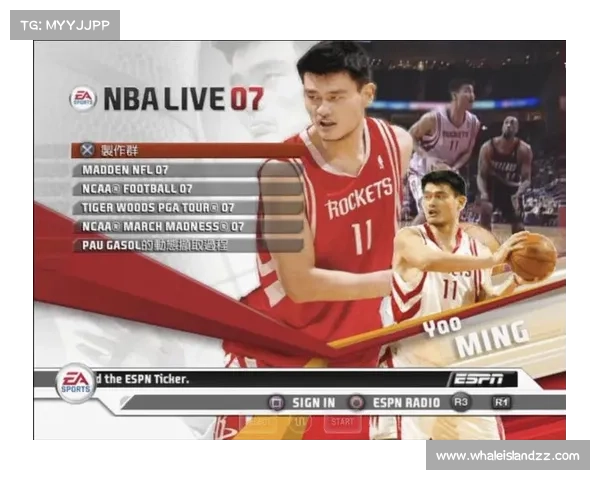Click the ESPN Ticker scrolling text

click(142, 379)
